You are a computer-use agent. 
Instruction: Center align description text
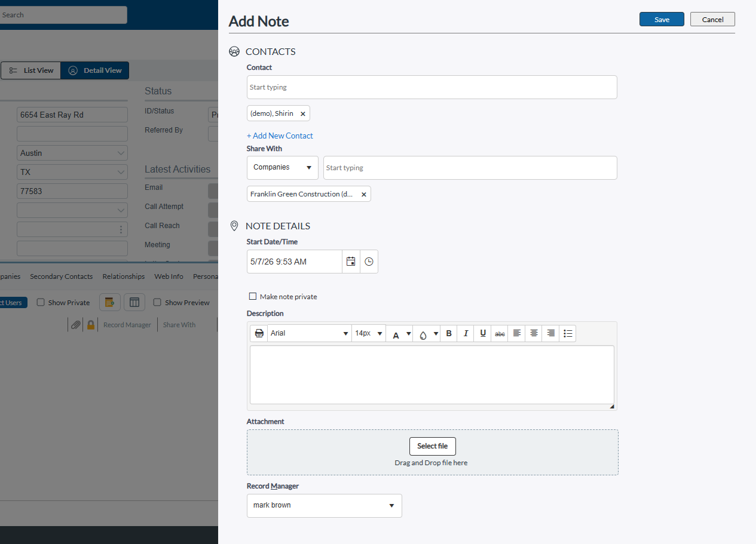tap(534, 333)
